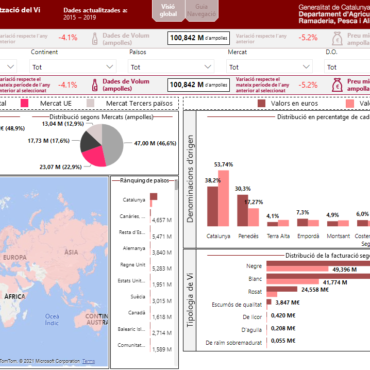This screenshot has width=370, height=370.
Task: Click the Penedès 30,3% bar
Action: click(x=242, y=211)
